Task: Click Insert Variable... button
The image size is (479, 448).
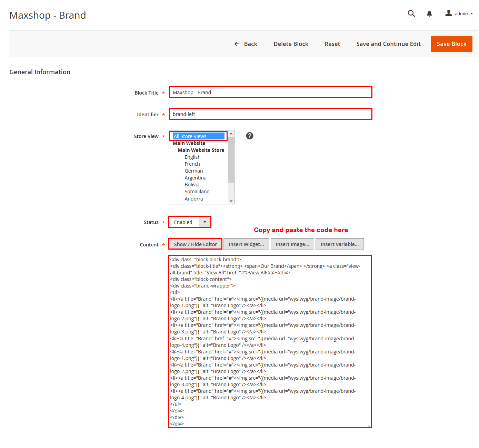Action: point(340,244)
